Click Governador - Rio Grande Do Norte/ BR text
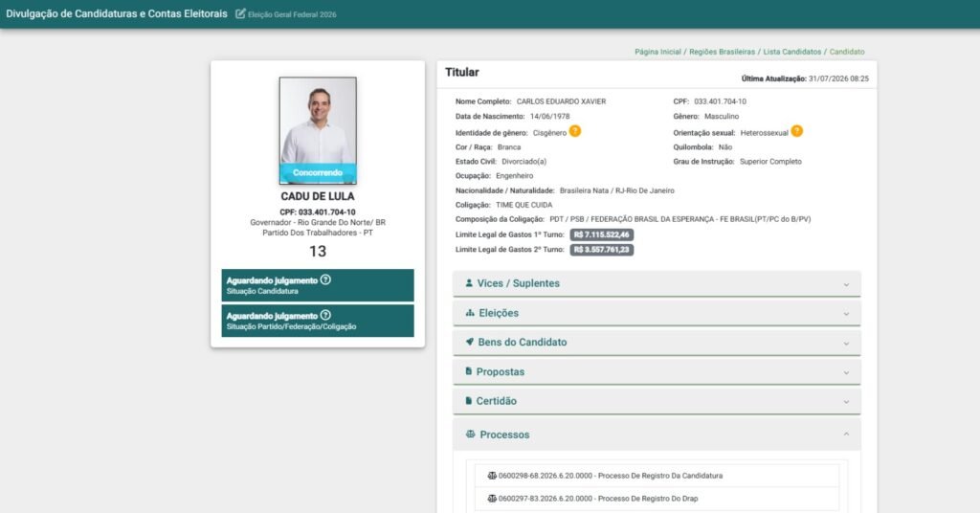980x513 pixels. [318, 222]
